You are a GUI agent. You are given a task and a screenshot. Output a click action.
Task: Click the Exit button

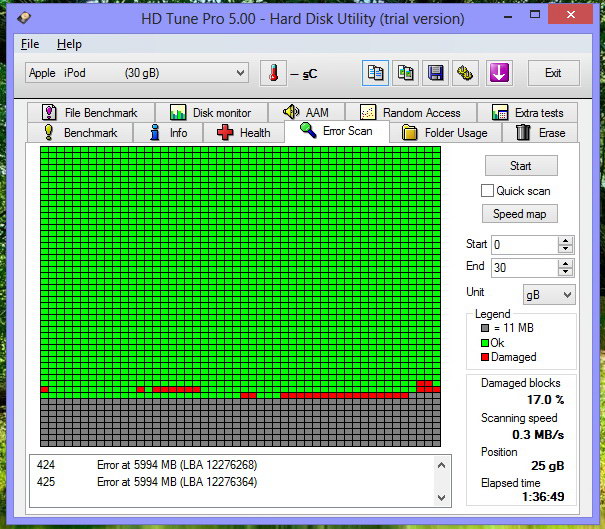point(552,73)
